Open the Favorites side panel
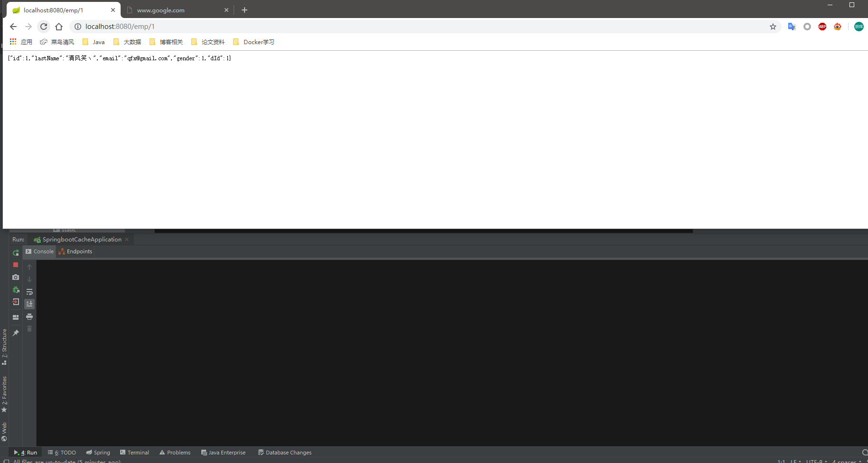This screenshot has height=463, width=868. coord(4,394)
